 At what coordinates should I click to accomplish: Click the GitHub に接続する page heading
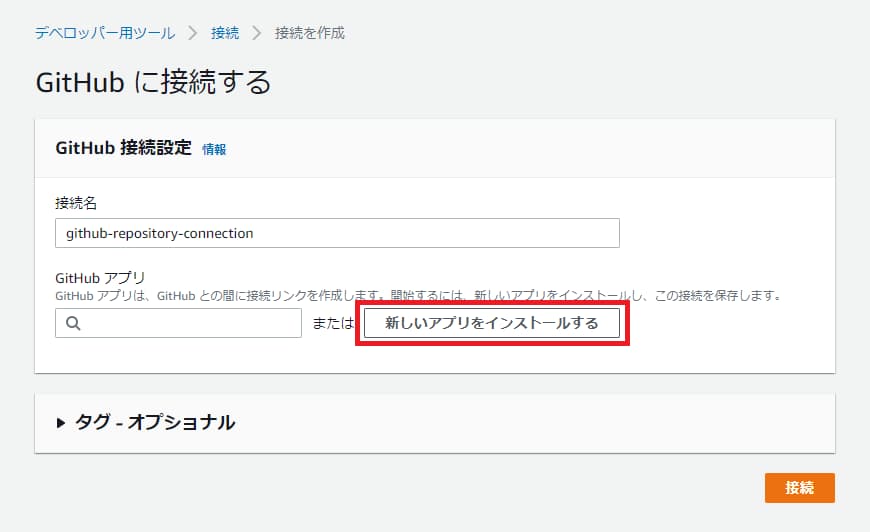coord(153,82)
